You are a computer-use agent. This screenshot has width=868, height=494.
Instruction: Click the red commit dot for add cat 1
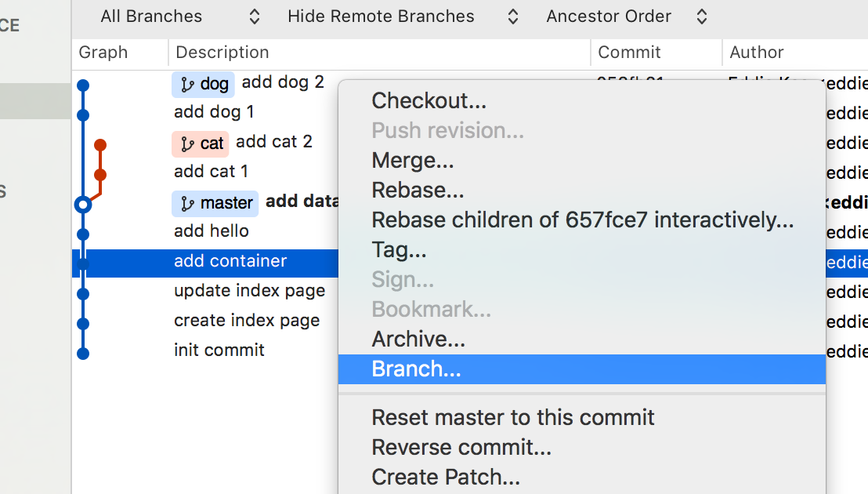(101, 173)
